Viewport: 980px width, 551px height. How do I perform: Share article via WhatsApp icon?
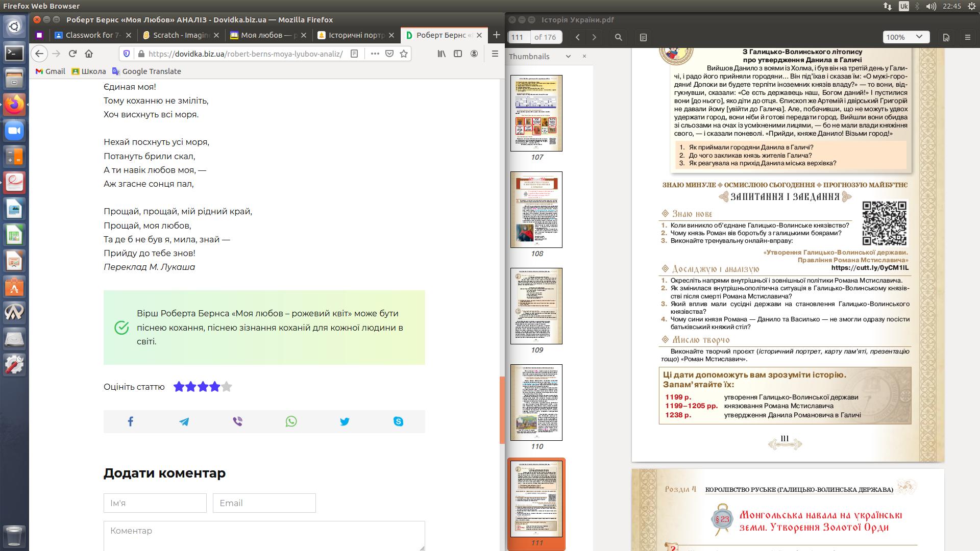pos(291,421)
